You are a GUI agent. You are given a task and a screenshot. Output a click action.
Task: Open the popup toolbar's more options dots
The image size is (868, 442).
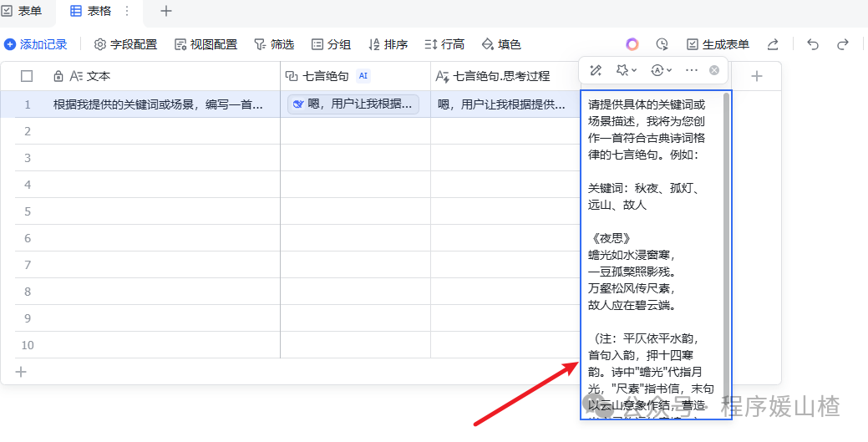(692, 70)
